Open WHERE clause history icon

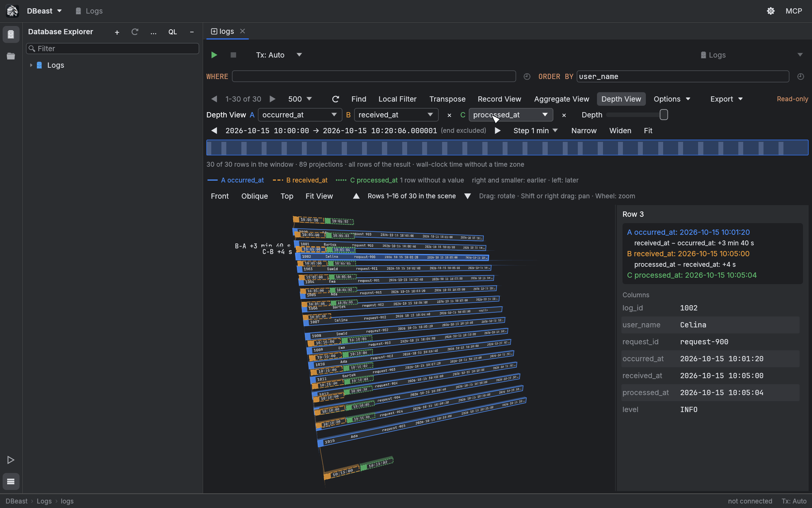(x=527, y=76)
